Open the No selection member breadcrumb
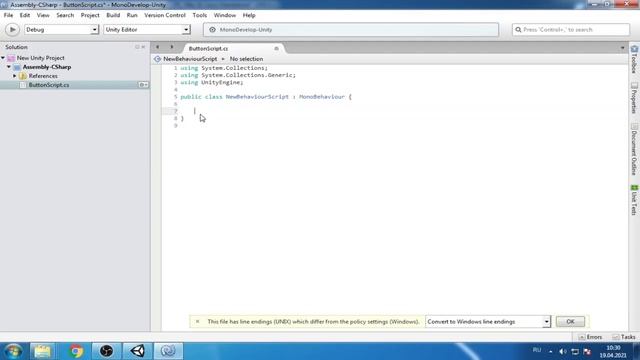640x360 pixels. [246, 59]
